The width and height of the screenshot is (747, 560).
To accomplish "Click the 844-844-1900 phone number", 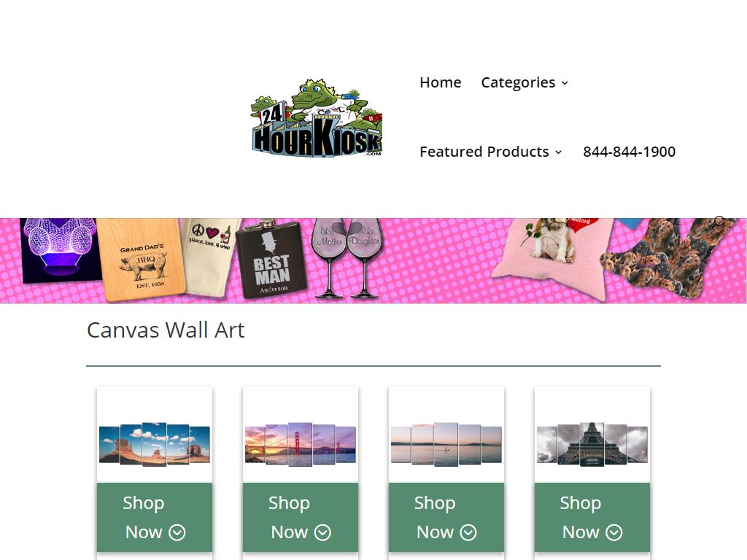I will [629, 152].
